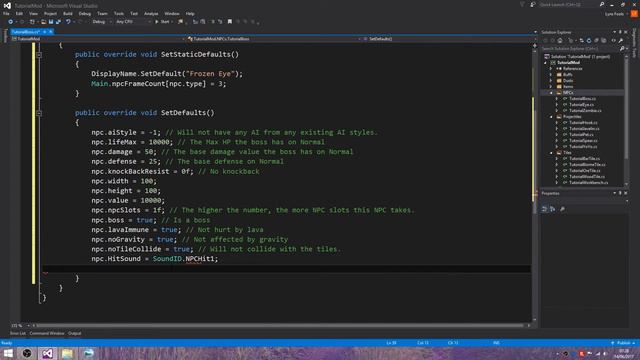640x360 pixels.
Task: Close the TutorialBoss.cs editor tab
Action: coord(51,31)
